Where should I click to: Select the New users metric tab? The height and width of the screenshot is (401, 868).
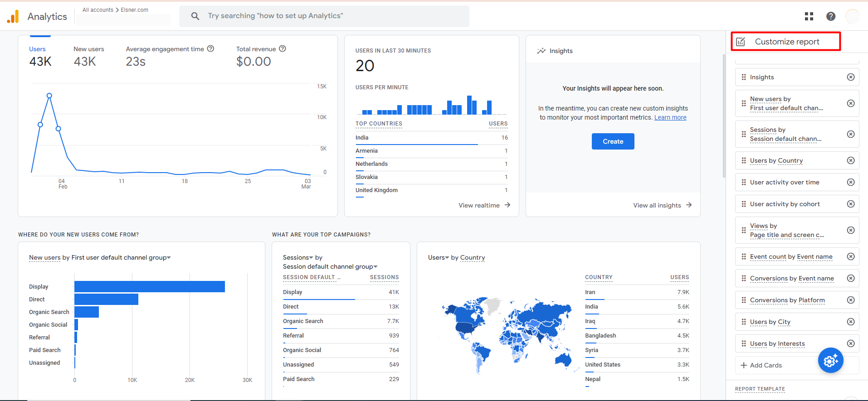coord(88,56)
